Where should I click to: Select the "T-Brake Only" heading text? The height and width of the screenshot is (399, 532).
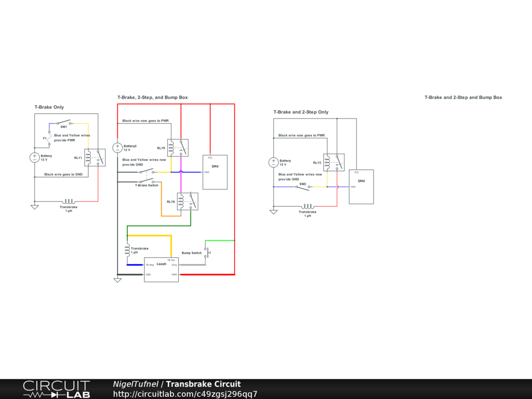pos(49,107)
